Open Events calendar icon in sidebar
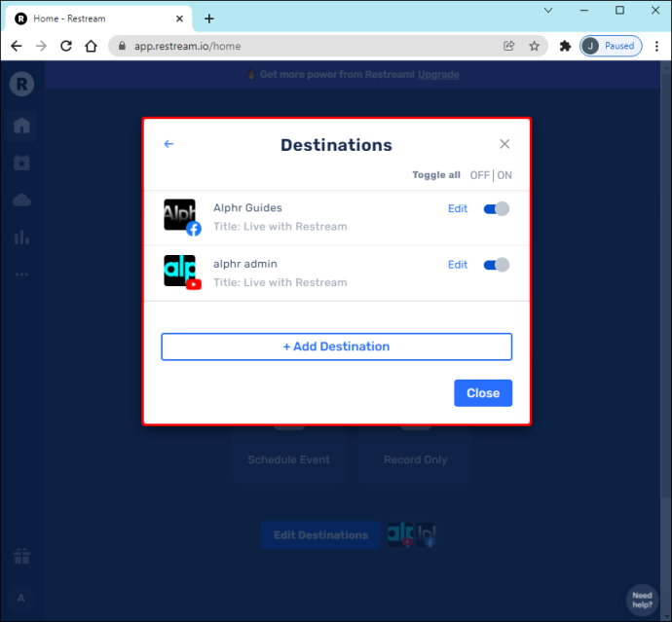 (21, 163)
